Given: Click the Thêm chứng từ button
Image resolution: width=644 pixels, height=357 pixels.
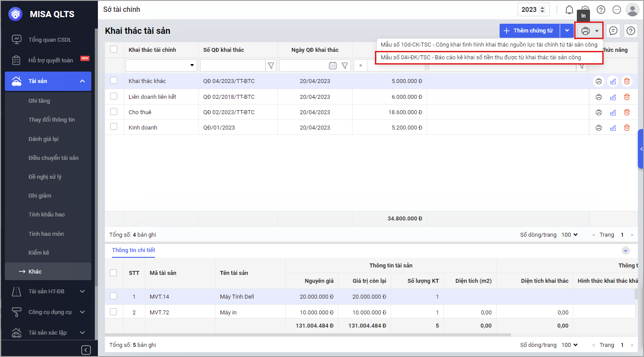Looking at the screenshot, I should tap(529, 31).
